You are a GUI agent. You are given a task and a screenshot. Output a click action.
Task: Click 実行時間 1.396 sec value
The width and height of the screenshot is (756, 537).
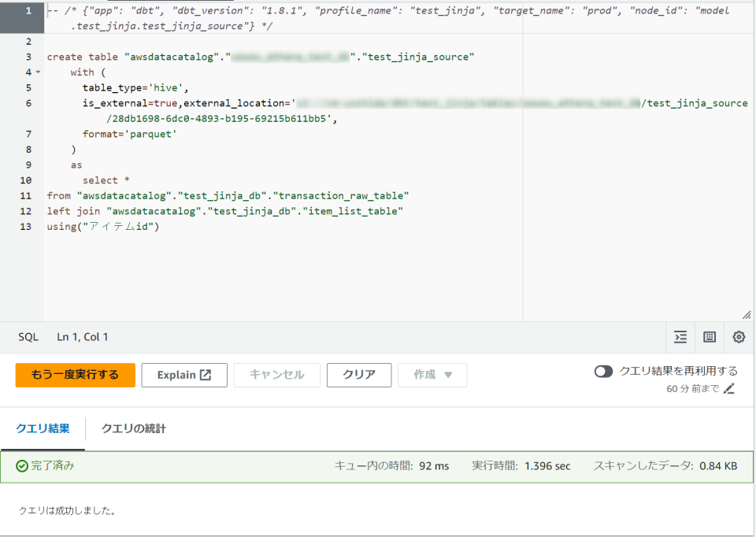pos(547,466)
